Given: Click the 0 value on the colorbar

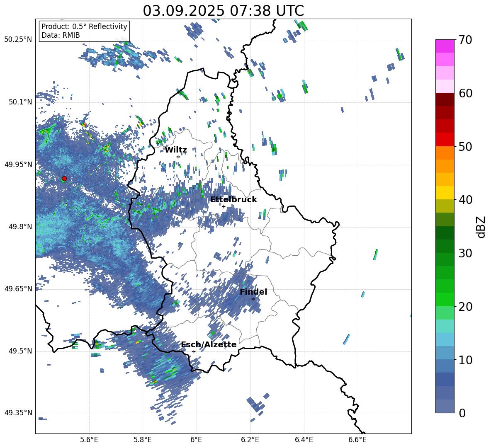Looking at the screenshot, I should (462, 413).
